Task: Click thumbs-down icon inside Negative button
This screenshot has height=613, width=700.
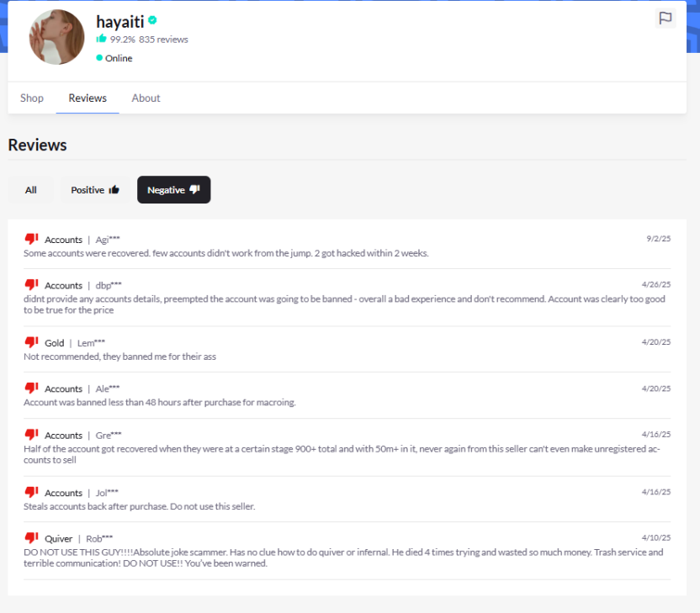Action: [x=194, y=189]
